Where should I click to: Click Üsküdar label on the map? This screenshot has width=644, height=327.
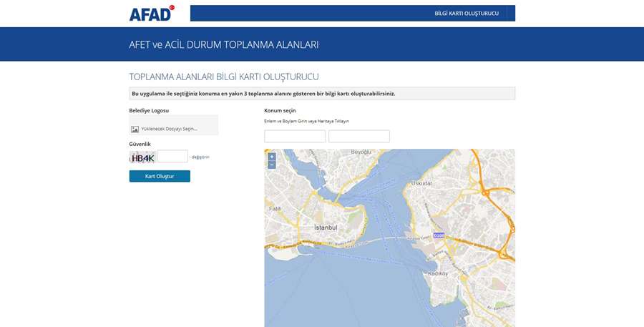point(421,183)
